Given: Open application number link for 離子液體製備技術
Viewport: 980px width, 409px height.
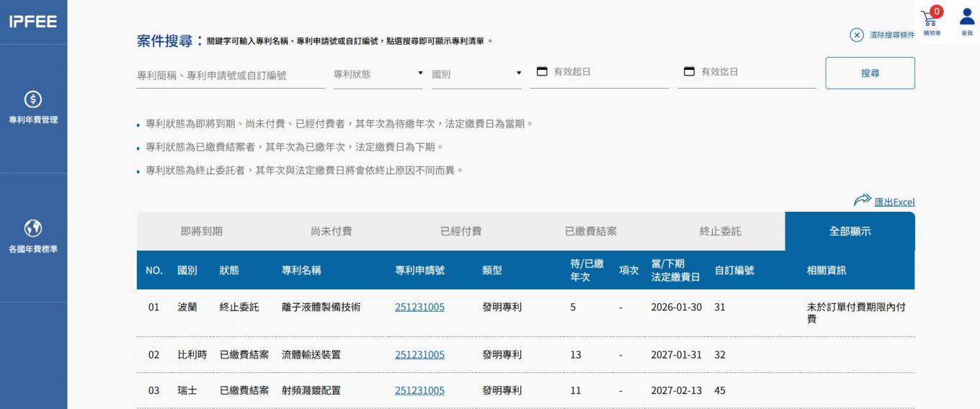Looking at the screenshot, I should pos(419,307).
